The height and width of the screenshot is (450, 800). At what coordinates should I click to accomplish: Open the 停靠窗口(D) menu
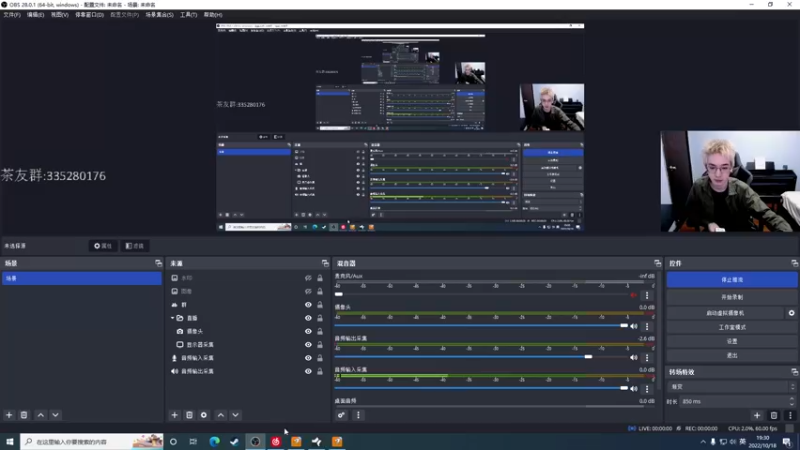point(89,15)
